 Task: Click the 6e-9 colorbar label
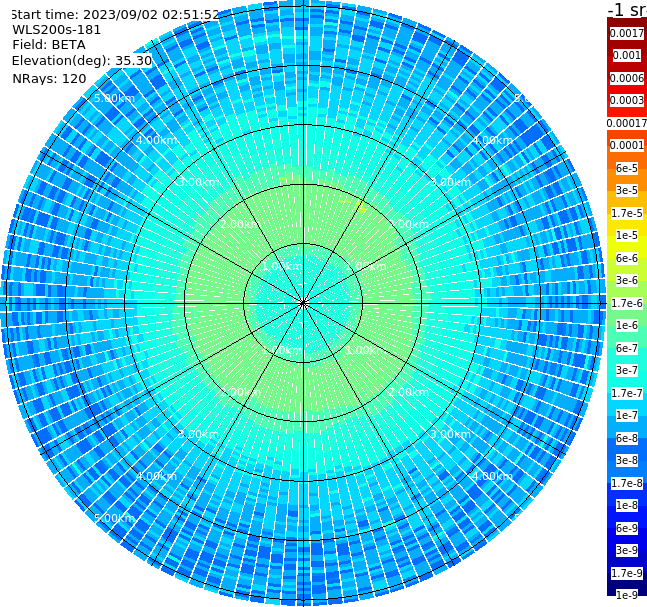627,528
